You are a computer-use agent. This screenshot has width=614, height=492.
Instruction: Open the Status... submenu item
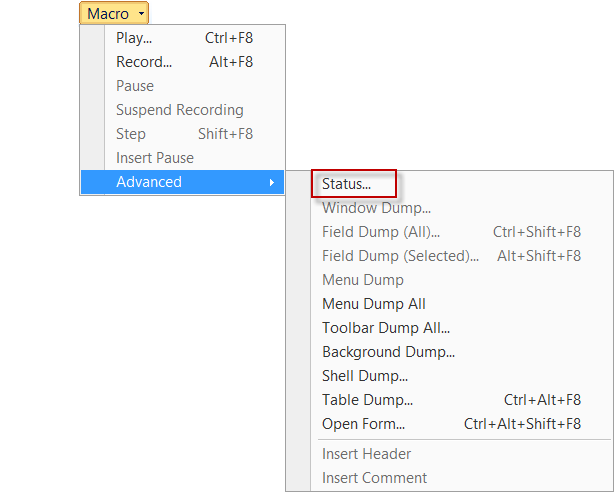pos(346,184)
